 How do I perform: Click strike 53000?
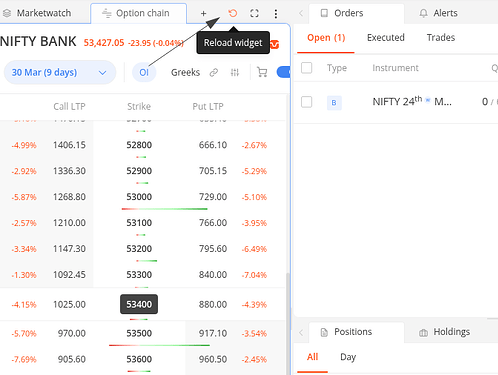point(139,197)
